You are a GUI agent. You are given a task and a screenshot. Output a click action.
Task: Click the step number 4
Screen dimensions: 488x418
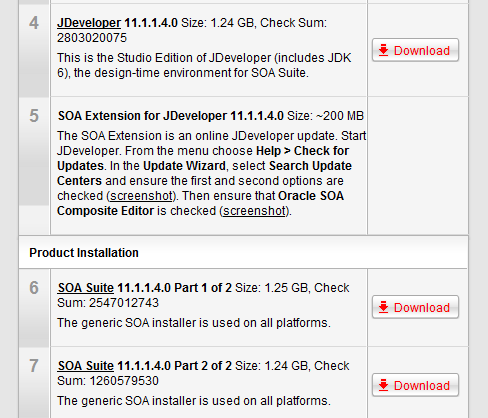[34, 23]
